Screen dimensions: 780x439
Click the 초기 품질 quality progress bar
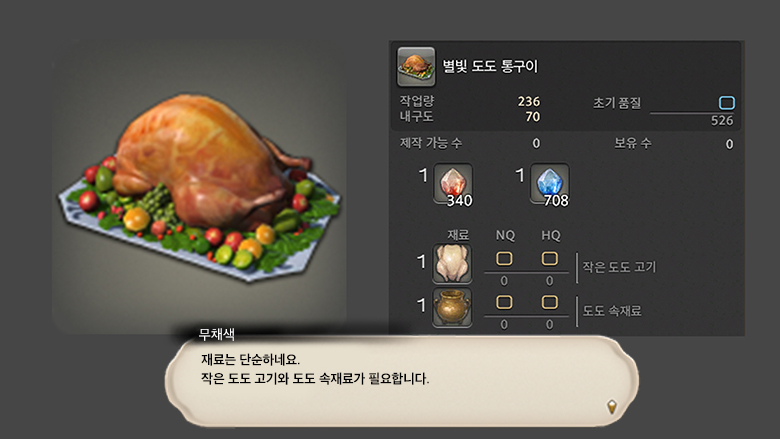692,113
